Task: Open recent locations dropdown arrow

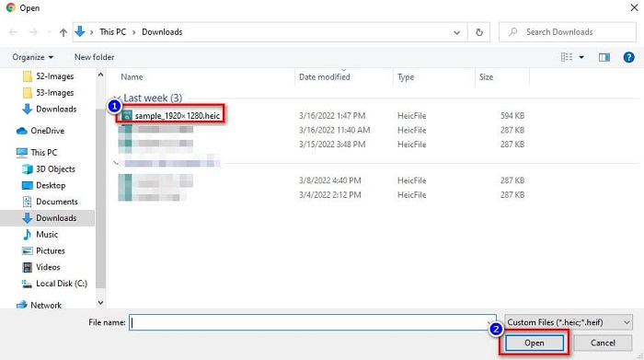Action: point(50,32)
